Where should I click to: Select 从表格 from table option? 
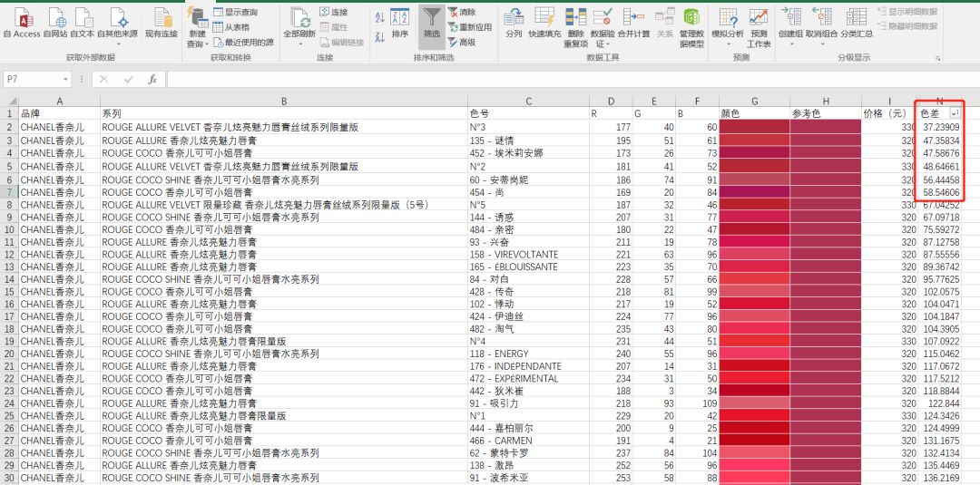point(231,27)
